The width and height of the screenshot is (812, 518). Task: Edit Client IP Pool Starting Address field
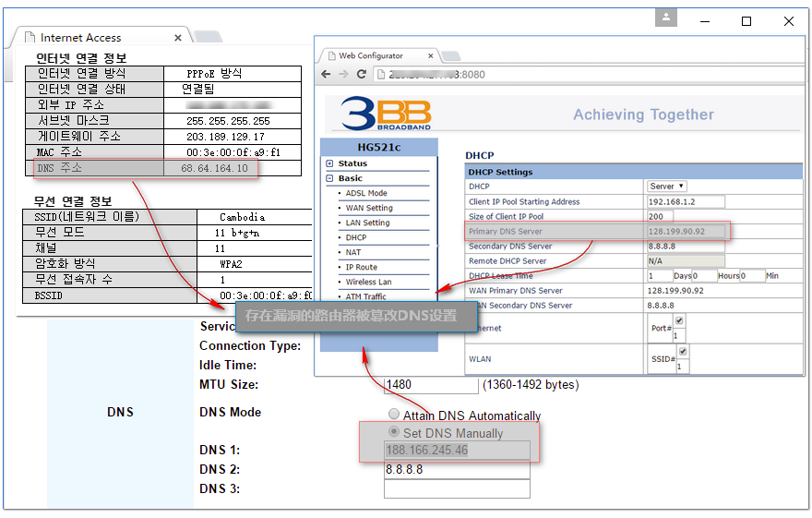click(687, 201)
